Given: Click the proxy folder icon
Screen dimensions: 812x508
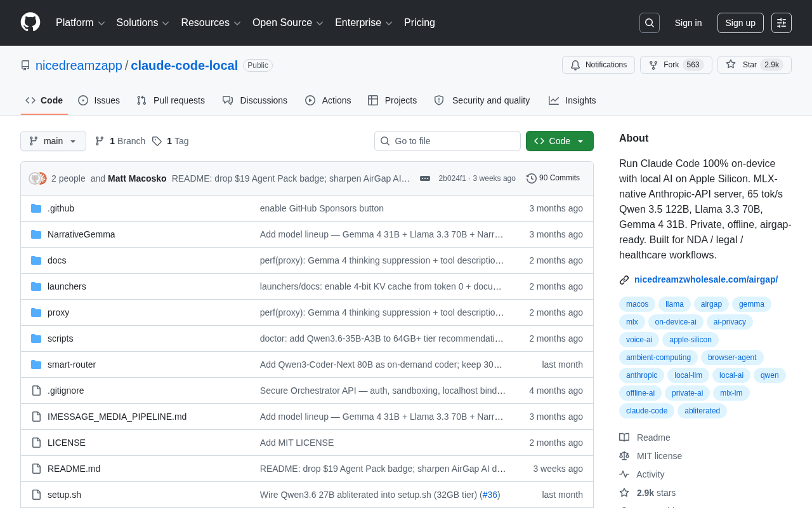Looking at the screenshot, I should (36, 312).
